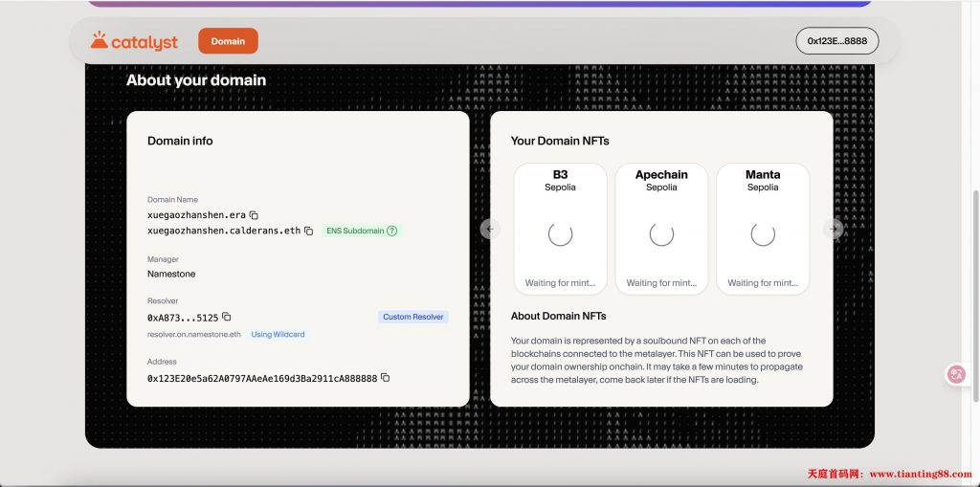This screenshot has height=487, width=980.
Task: Click the page vertical scrollbar
Action: [x=975, y=295]
